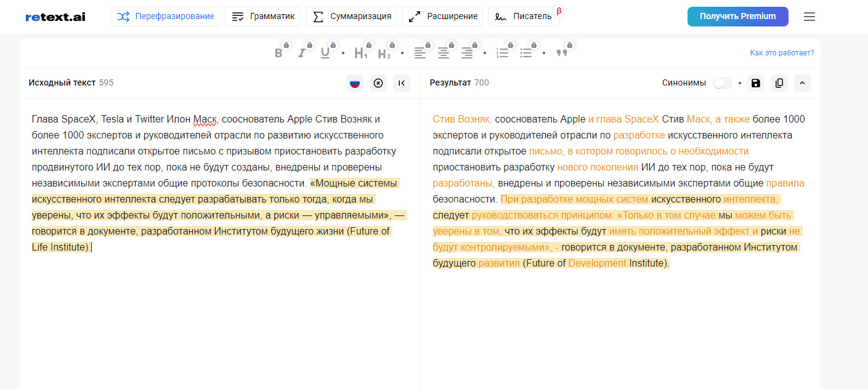
Task: Apply Heading 1 style
Action: pos(361,54)
